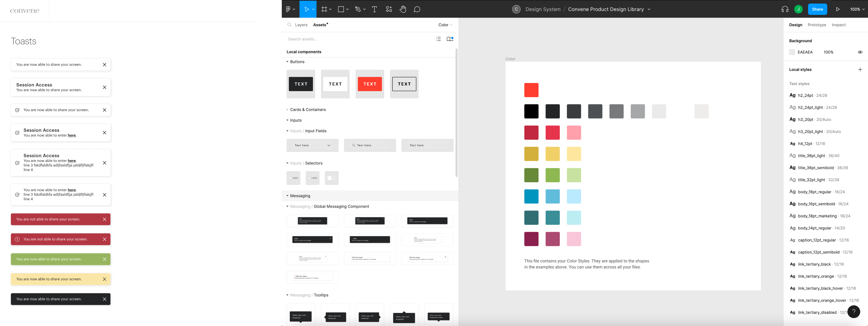Select the Text tool
This screenshot has height=326, width=868.
374,9
